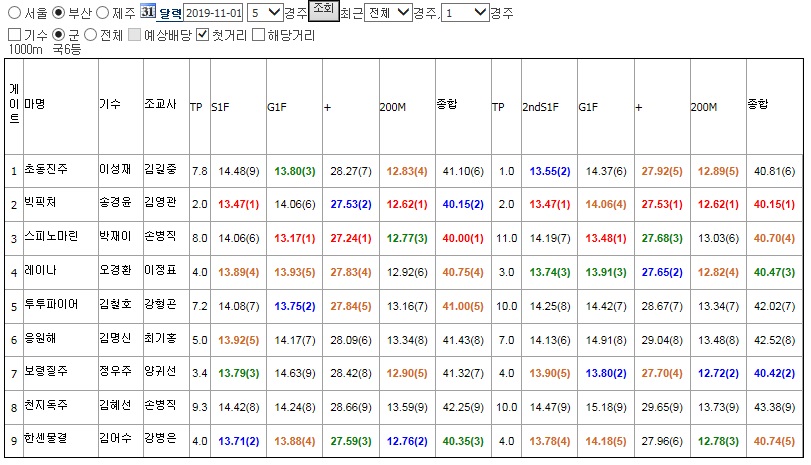Click horse name 스피노마린
The height and width of the screenshot is (465, 811).
(x=51, y=236)
